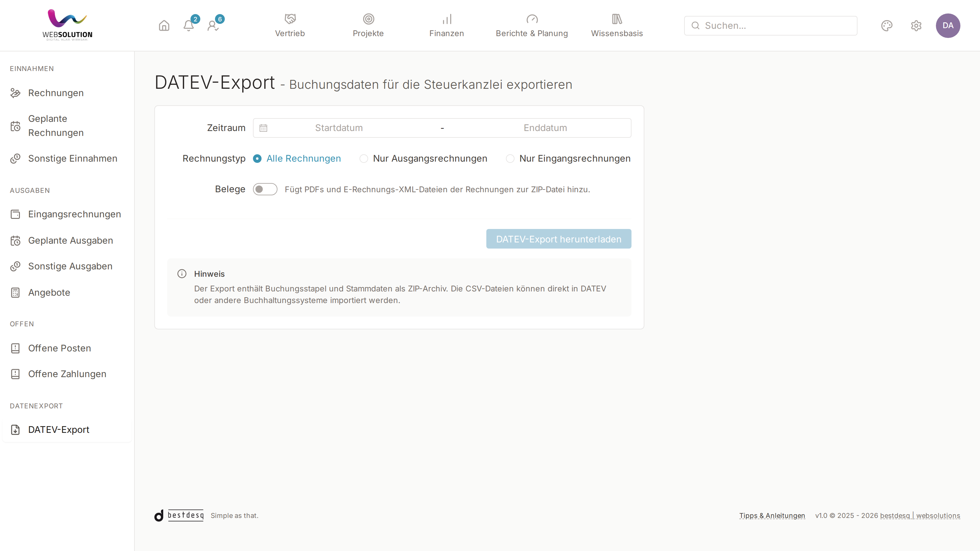
Task: Click the calendar icon in Zeitraum field
Action: click(x=263, y=128)
